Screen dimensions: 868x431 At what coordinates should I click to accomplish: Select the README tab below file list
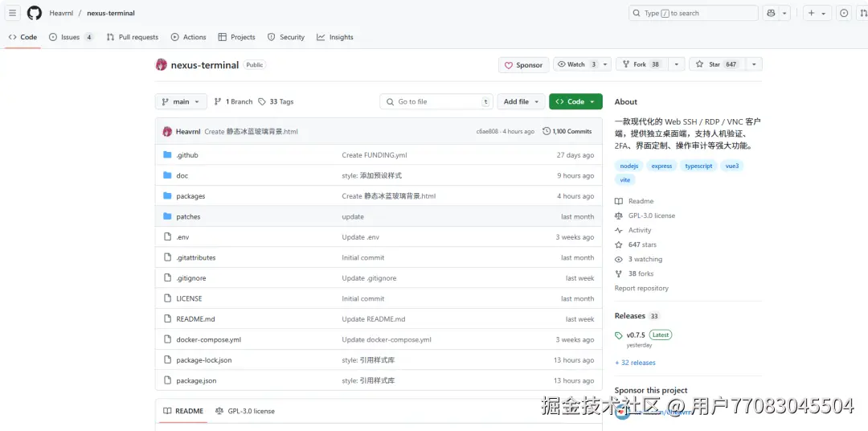point(183,411)
